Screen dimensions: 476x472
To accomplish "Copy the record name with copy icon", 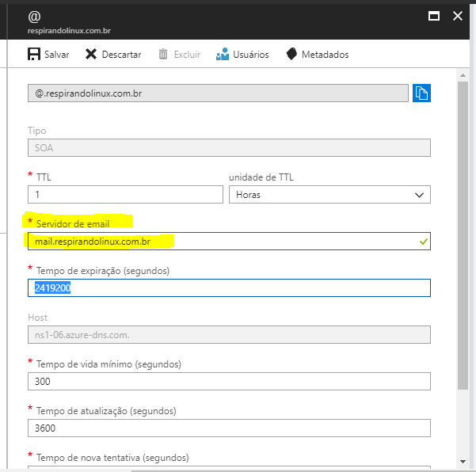I will click(x=421, y=93).
